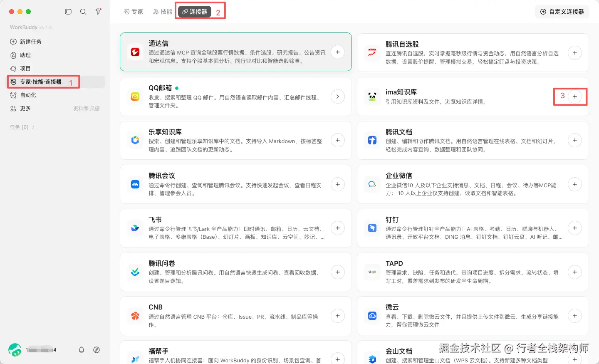The height and width of the screenshot is (364, 599).
Task: Click the 钉钉 icon
Action: point(372,228)
